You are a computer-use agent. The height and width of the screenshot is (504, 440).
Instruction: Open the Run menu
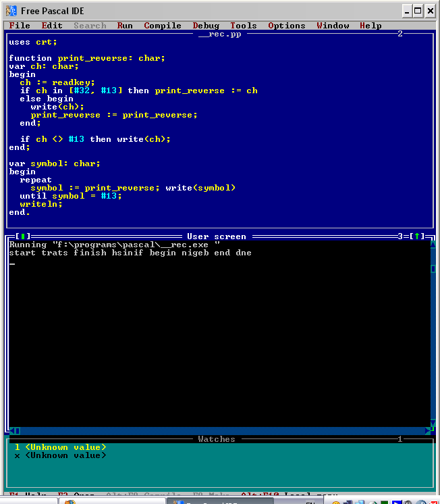(x=125, y=26)
